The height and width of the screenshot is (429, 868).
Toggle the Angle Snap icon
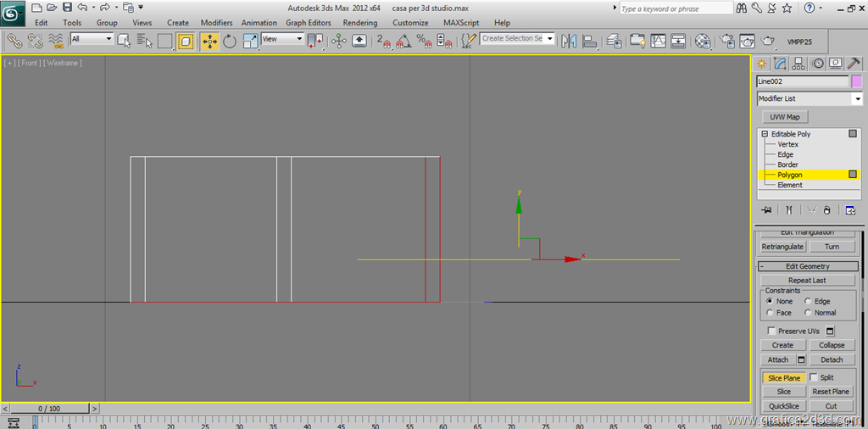(404, 41)
